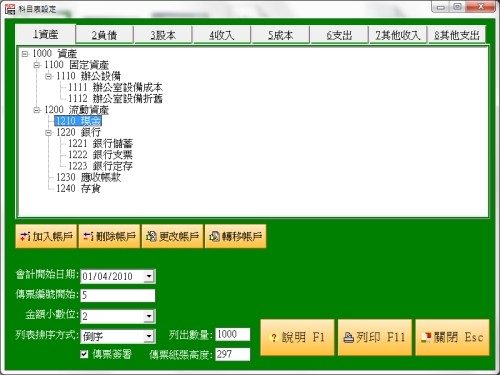500x375 pixels.
Task: Collapse the 1100 固定資產 node
Action: coord(37,65)
